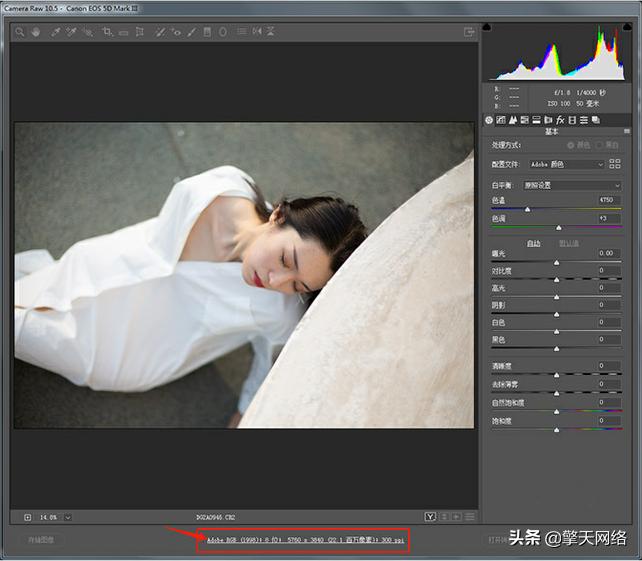This screenshot has width=642, height=561.
Task: Select the 颜色 (Color) treatment radio button
Action: point(573,146)
